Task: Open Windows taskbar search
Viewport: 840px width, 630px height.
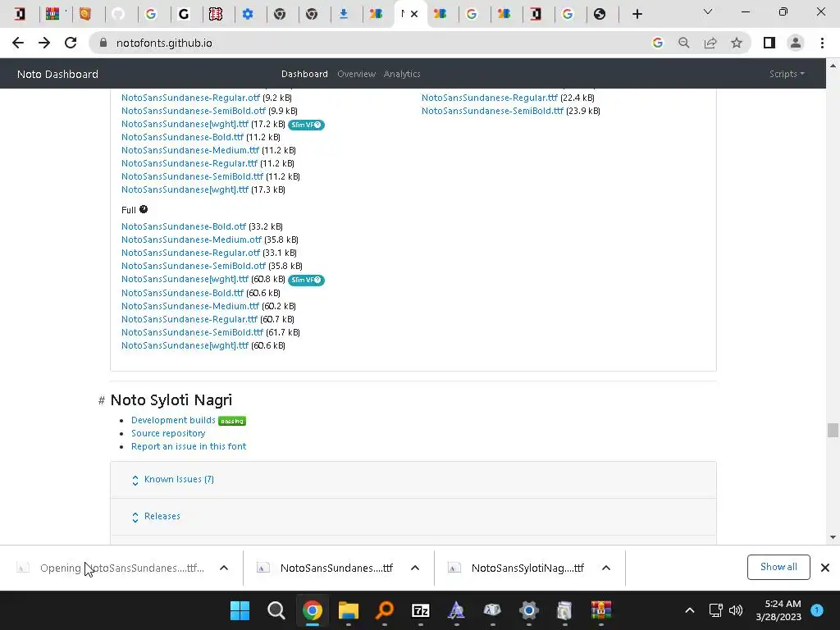Action: click(276, 610)
